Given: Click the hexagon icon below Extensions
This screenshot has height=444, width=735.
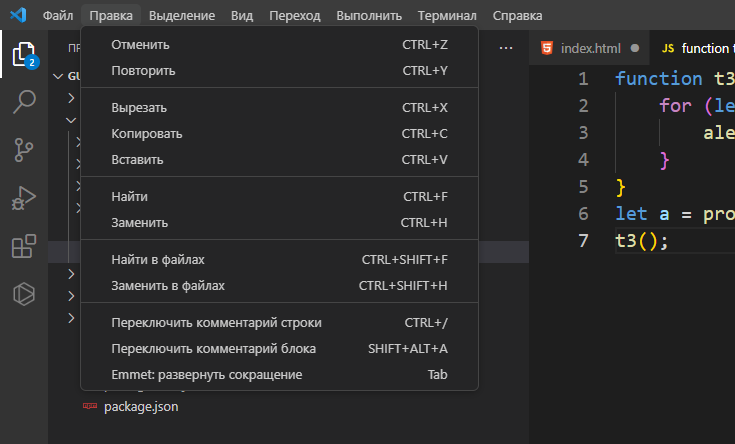Looking at the screenshot, I should [24, 294].
